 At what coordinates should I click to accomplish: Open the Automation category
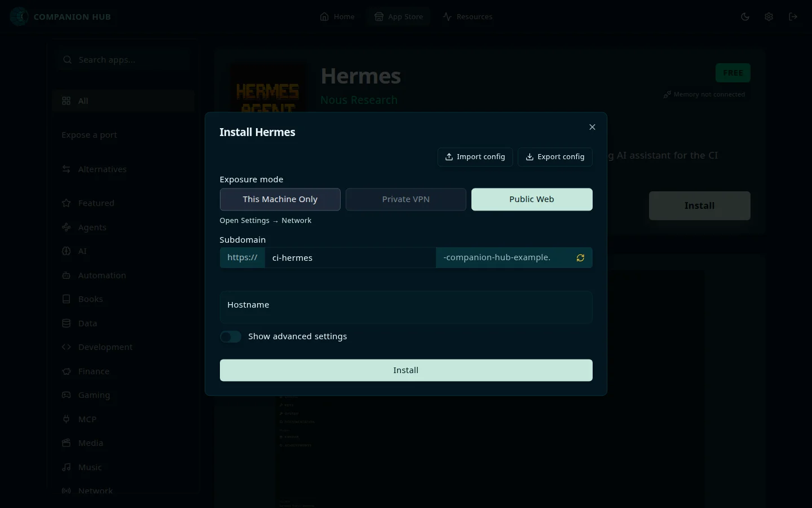click(x=123, y=275)
